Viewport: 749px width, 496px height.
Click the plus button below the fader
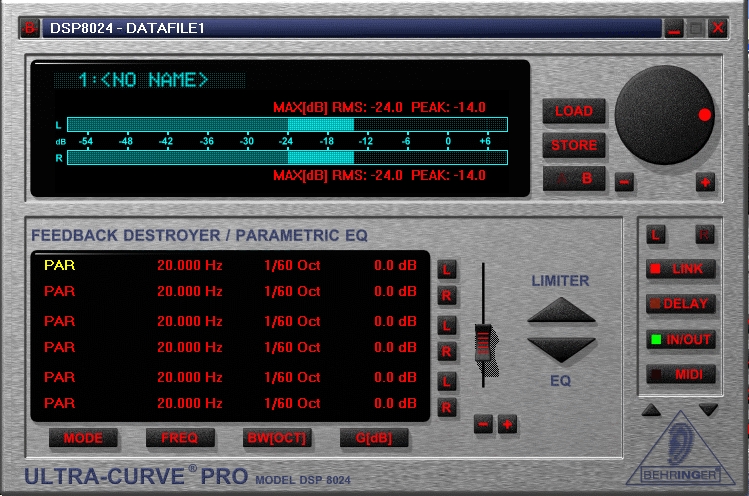(507, 424)
